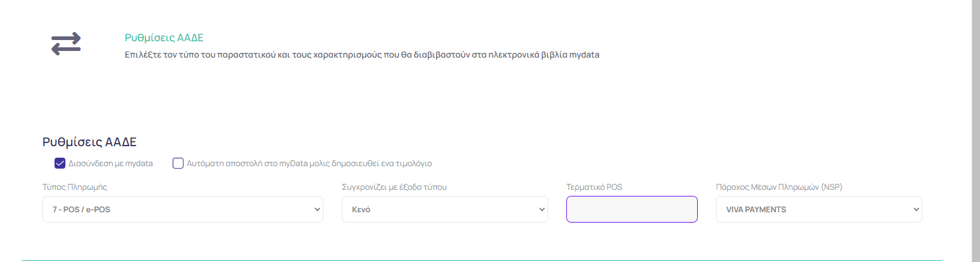
Task: Click the Αυτόματη αποστολή στο myData label
Action: click(310, 164)
